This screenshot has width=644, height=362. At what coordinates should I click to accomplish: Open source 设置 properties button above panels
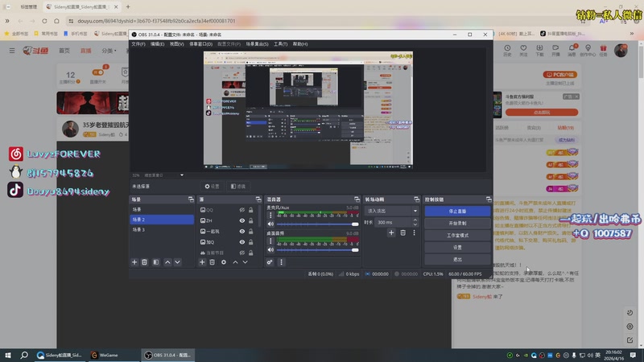212,187
